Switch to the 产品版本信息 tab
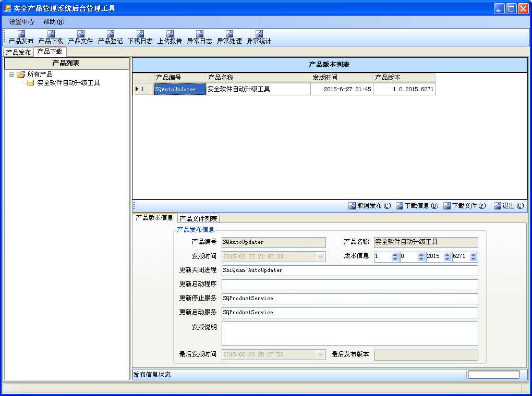 pos(154,218)
